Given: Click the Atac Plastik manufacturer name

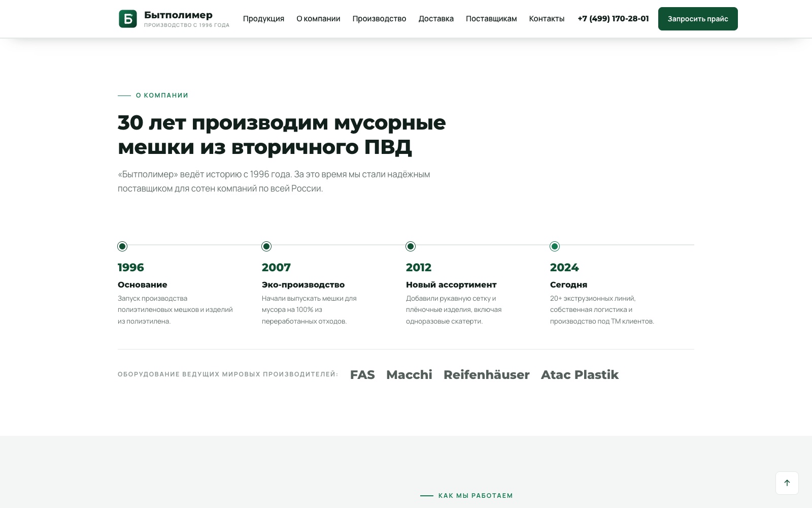Looking at the screenshot, I should point(580,375).
